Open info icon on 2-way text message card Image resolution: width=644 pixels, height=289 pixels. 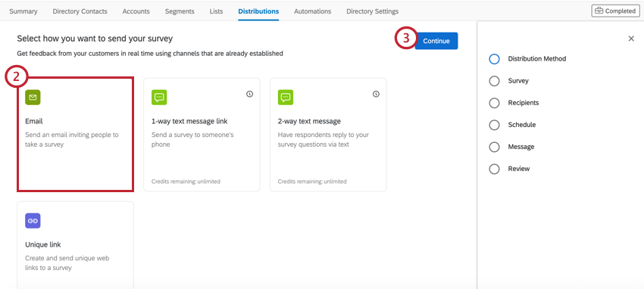(376, 94)
